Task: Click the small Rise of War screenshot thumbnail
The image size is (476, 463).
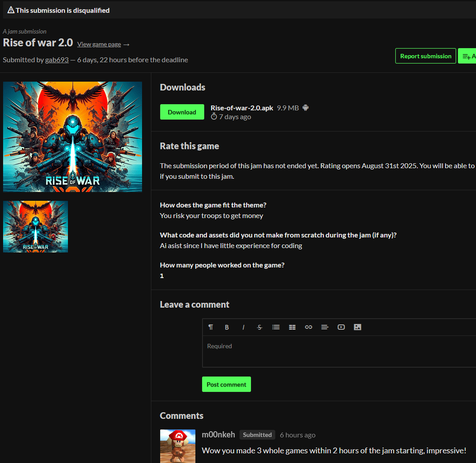Action: pos(36,226)
